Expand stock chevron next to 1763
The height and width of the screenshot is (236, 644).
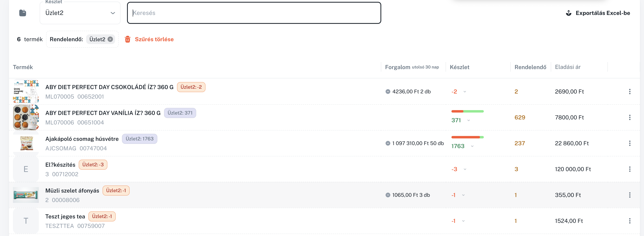click(x=472, y=146)
